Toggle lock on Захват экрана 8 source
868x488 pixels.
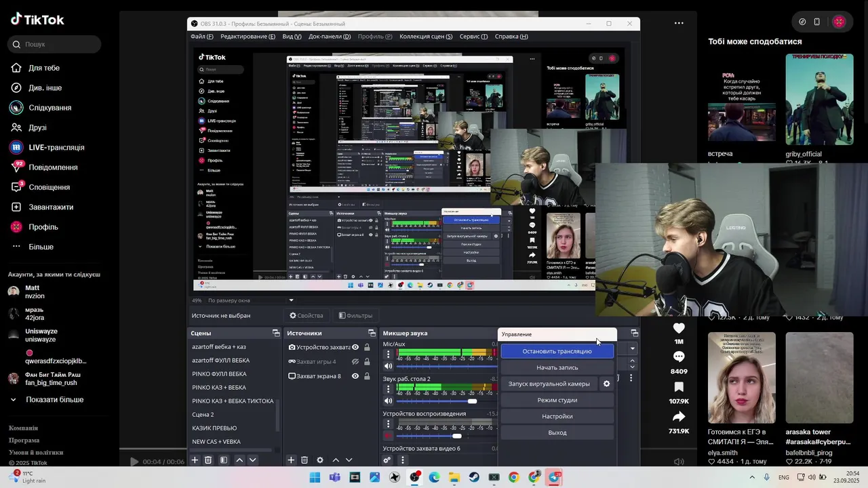367,376
